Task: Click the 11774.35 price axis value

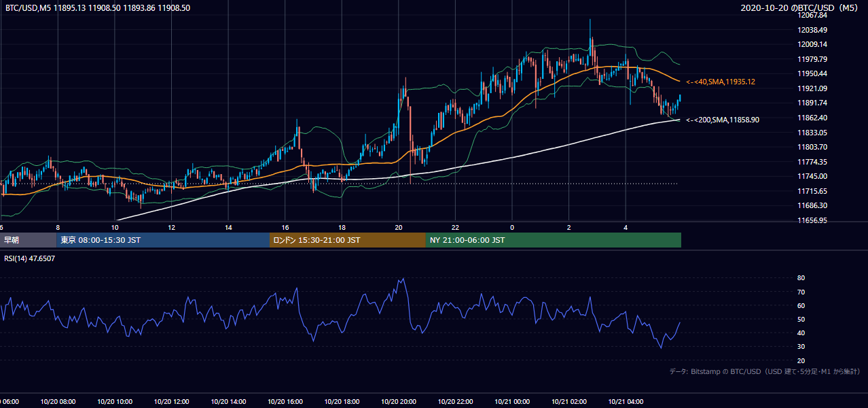Action: point(813,162)
